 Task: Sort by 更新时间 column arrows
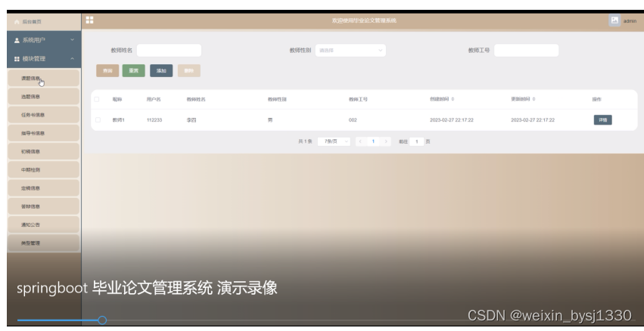534,99
